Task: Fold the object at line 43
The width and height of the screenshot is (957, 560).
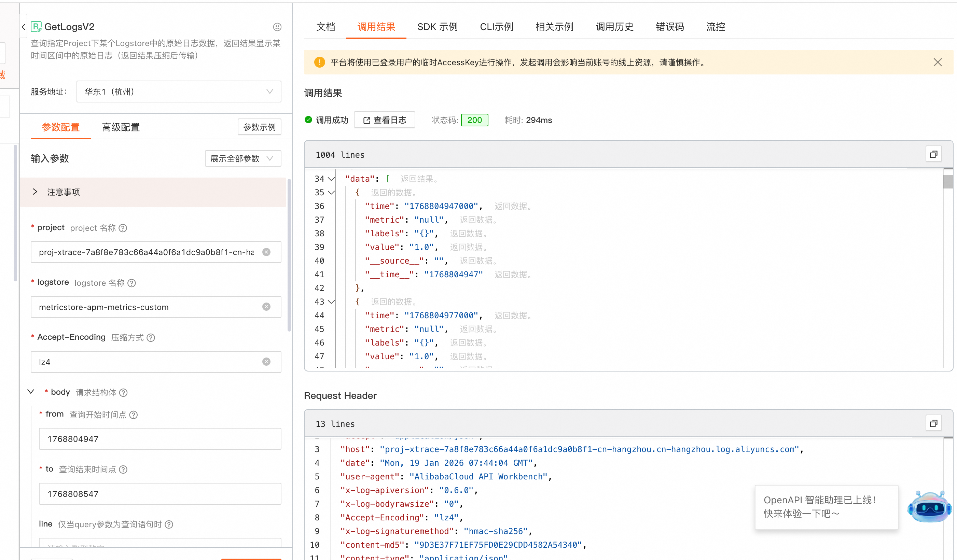Action: (x=331, y=302)
